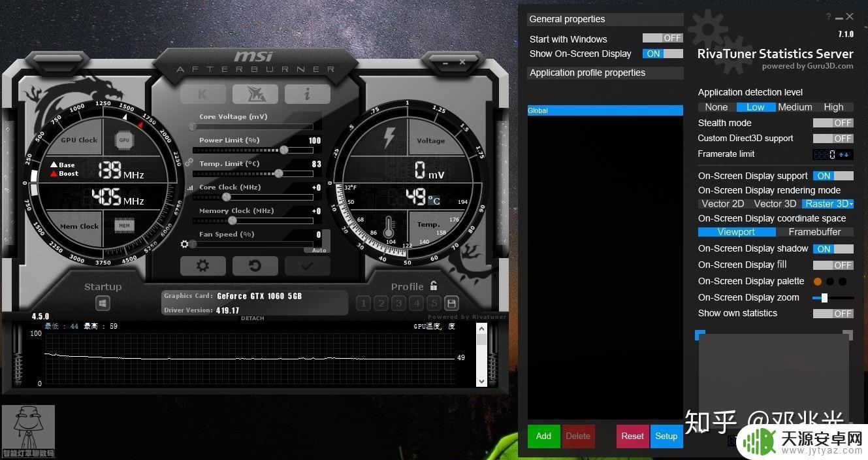Click the "GeForce GTX 1060 5GB" text
This screenshot has width=868, height=460.
pos(259,296)
